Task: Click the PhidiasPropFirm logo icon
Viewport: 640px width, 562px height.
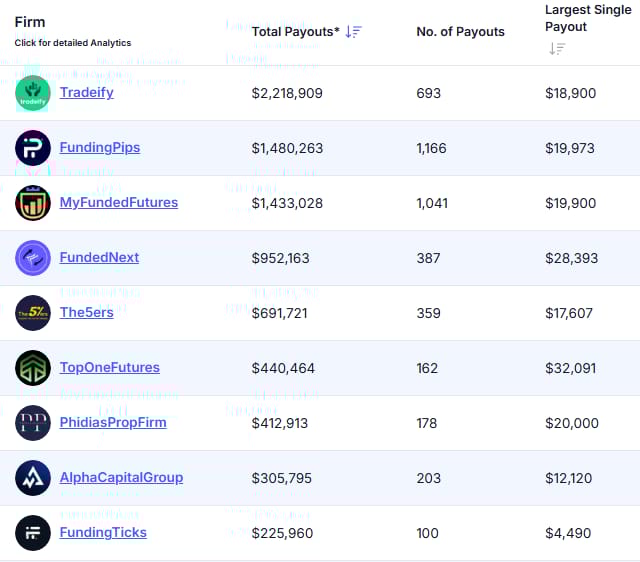Action: point(33,423)
